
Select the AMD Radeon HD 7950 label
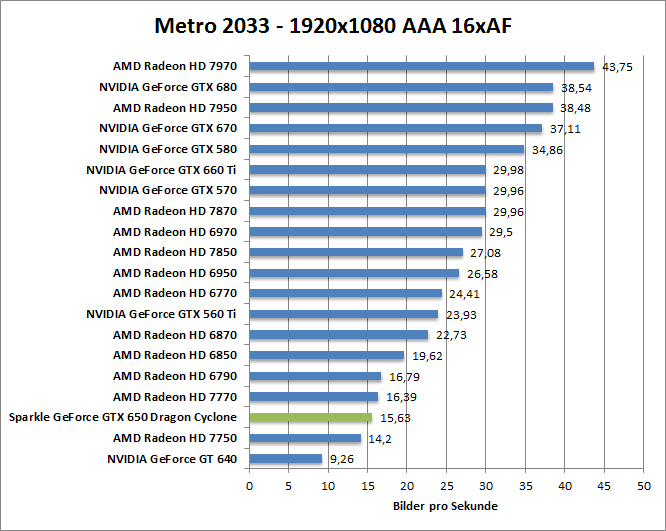point(175,108)
